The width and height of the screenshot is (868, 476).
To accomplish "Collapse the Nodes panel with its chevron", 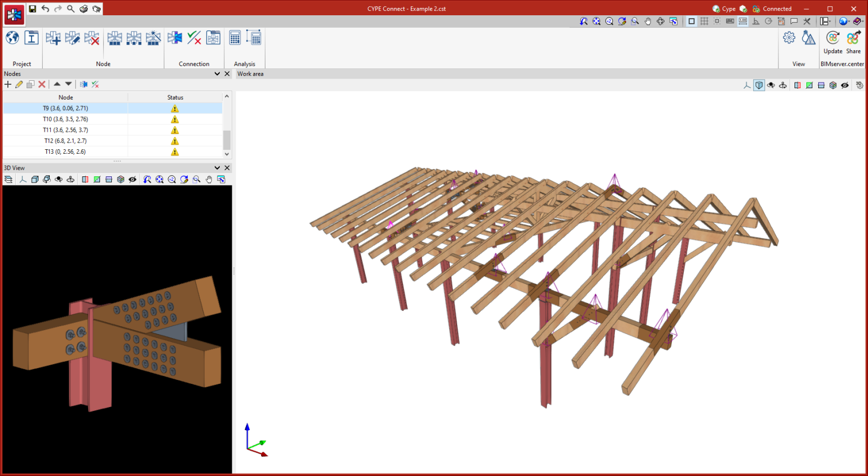I will click(218, 73).
